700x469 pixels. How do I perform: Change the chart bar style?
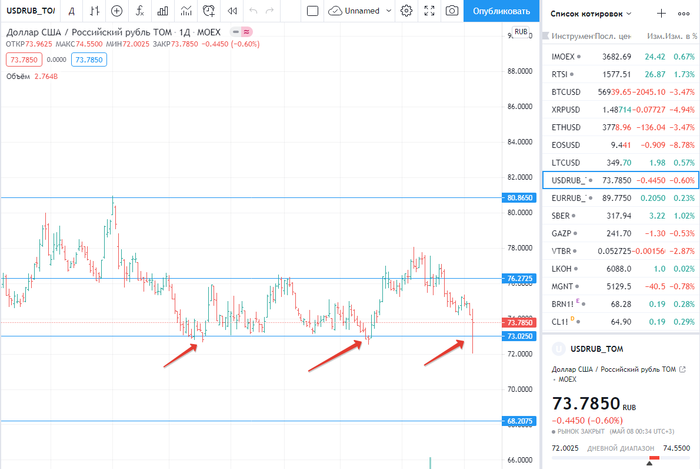coord(94,11)
